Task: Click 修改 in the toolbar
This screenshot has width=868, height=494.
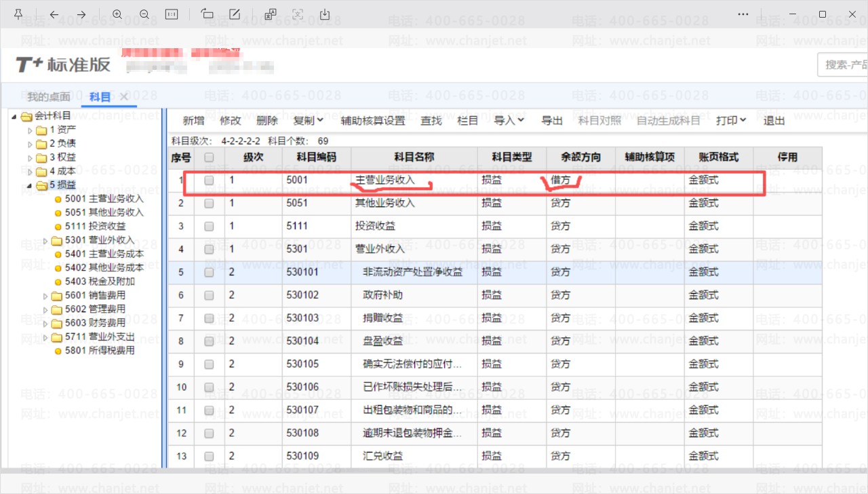Action: pyautogui.click(x=231, y=121)
